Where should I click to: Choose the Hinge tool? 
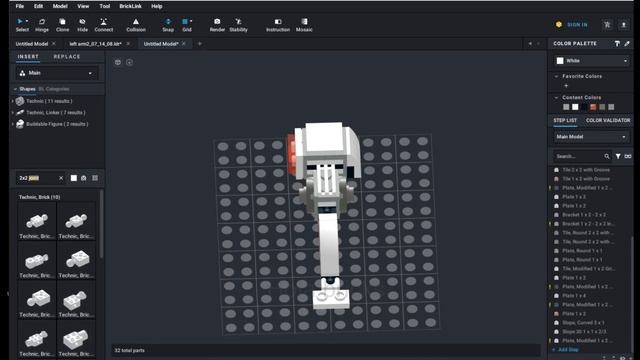point(42,25)
